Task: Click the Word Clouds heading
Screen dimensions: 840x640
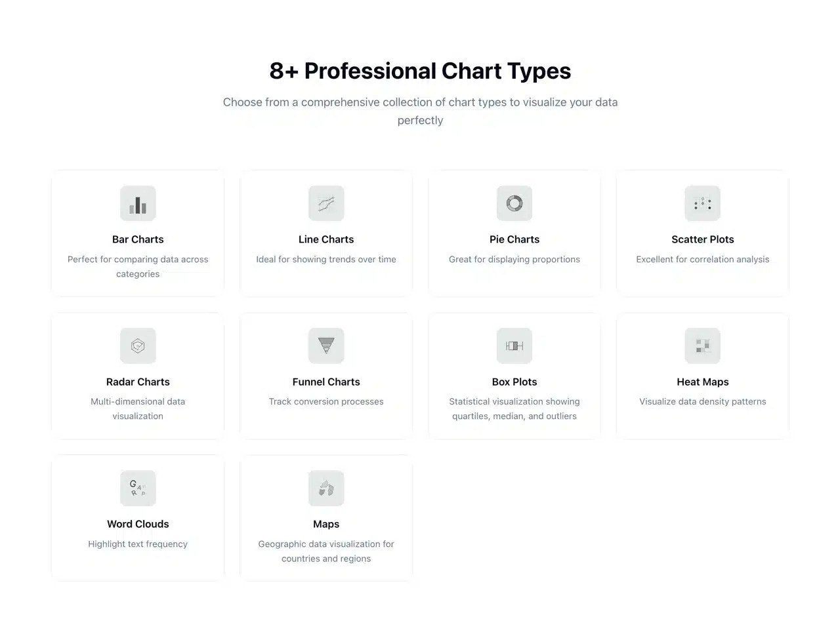Action: pos(138,524)
